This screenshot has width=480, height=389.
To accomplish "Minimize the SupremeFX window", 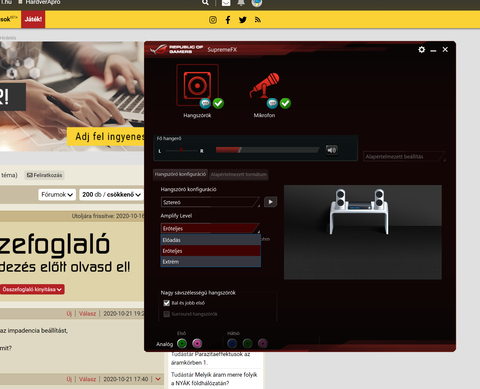I will coord(433,50).
